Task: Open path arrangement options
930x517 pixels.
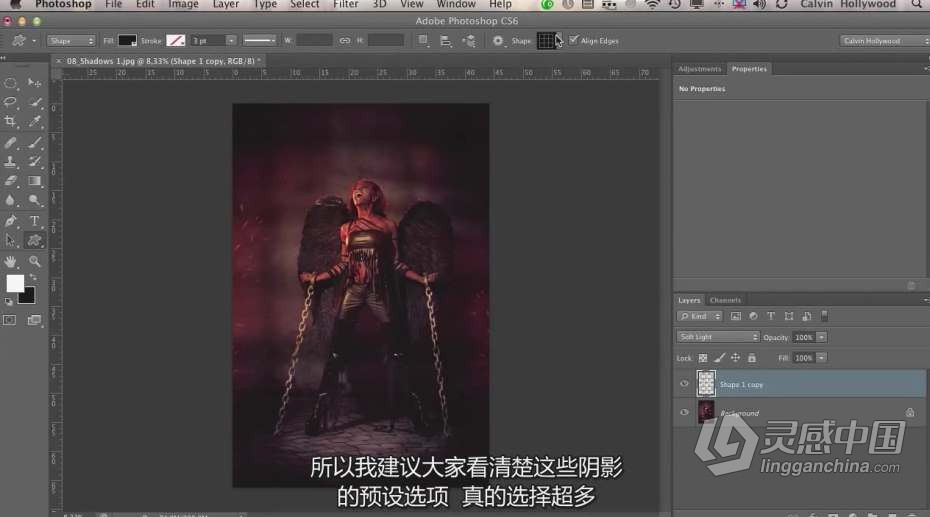Action: pyautogui.click(x=469, y=40)
